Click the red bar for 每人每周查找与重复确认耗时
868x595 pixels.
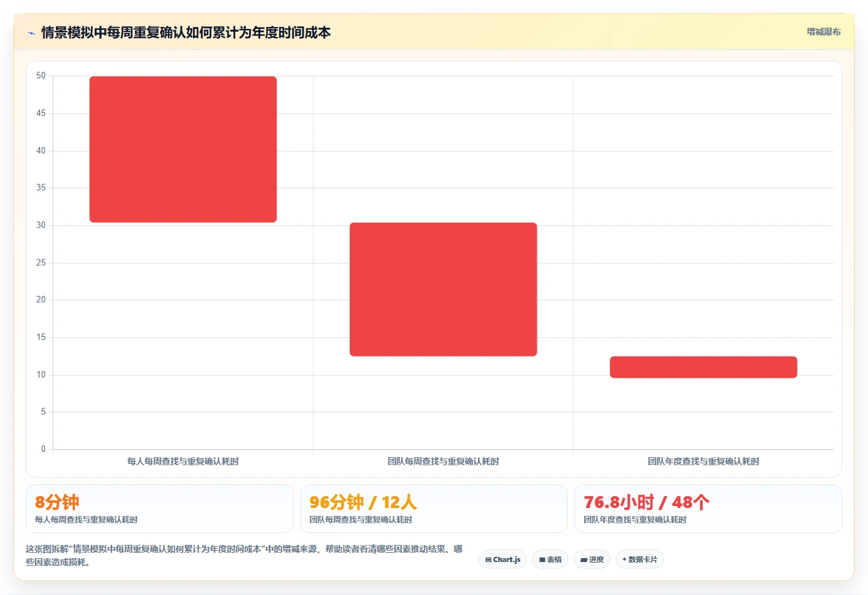click(183, 150)
